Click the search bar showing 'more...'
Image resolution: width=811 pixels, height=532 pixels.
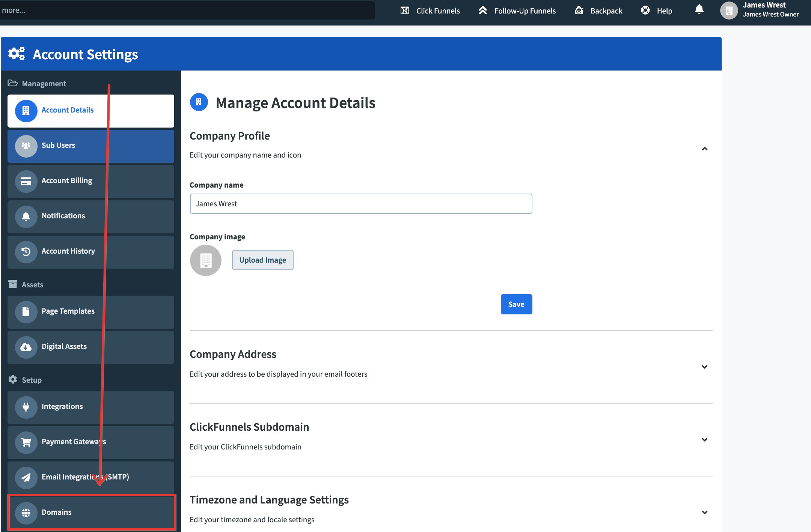(x=187, y=10)
